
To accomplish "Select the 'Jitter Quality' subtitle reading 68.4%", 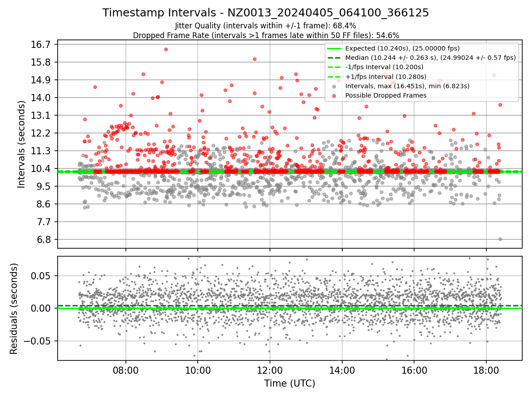I will tap(266, 26).
